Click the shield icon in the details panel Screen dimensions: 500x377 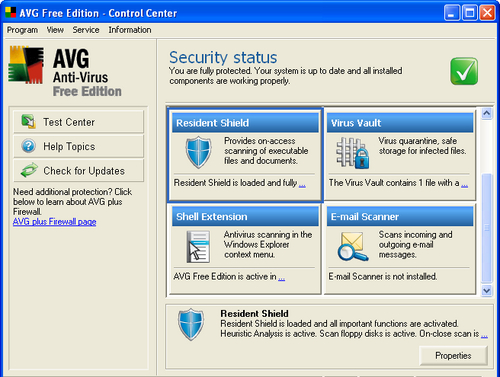tap(191, 324)
